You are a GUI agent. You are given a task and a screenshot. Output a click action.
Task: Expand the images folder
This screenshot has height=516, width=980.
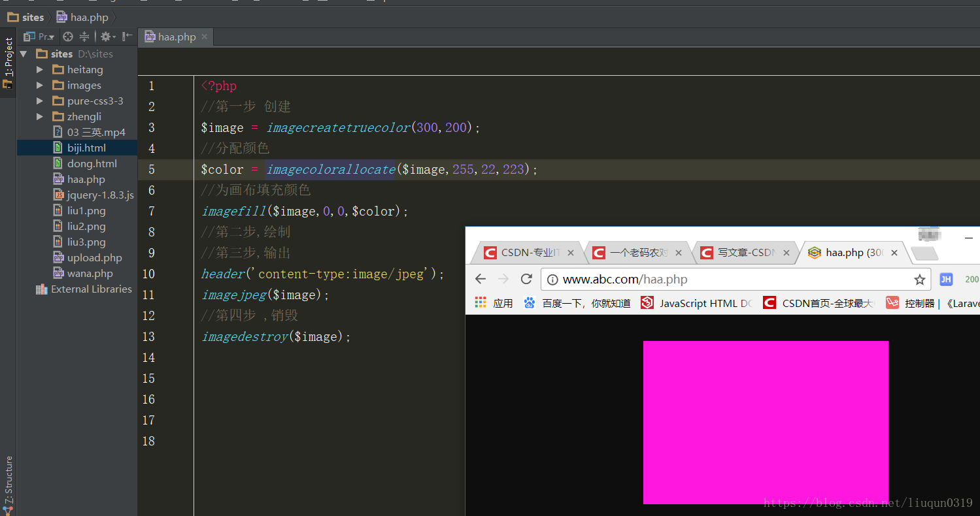coord(40,85)
